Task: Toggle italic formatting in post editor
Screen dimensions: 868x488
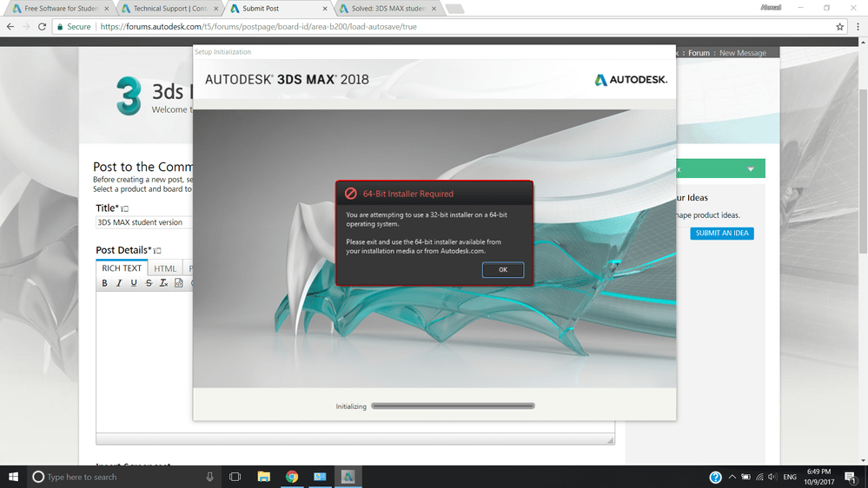Action: coord(119,283)
